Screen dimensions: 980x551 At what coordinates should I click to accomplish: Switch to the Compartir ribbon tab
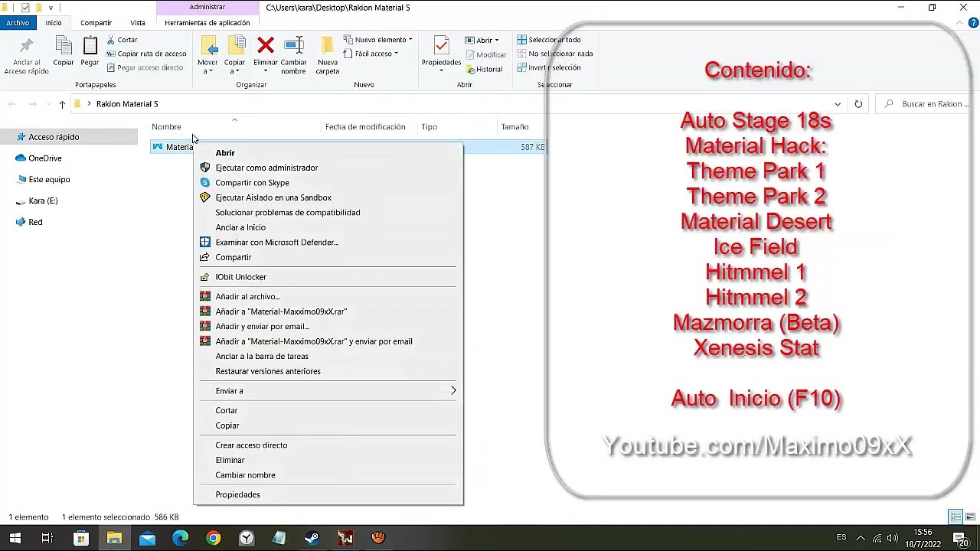pos(96,23)
